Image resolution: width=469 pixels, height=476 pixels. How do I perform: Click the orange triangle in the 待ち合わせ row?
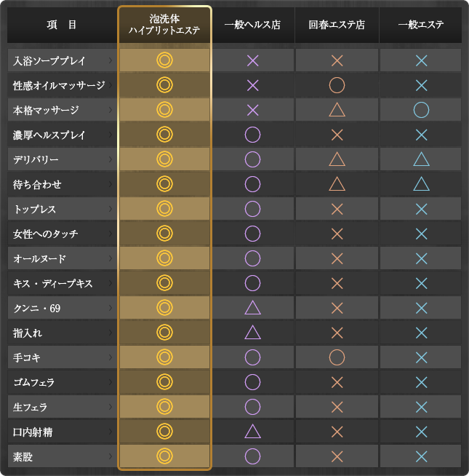coord(337,184)
